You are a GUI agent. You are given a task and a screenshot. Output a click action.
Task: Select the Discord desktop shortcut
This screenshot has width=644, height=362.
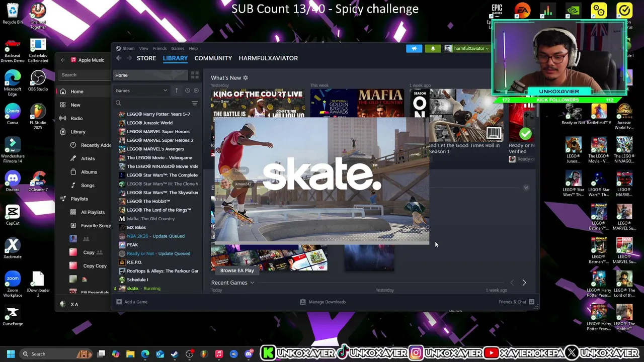[x=13, y=181]
